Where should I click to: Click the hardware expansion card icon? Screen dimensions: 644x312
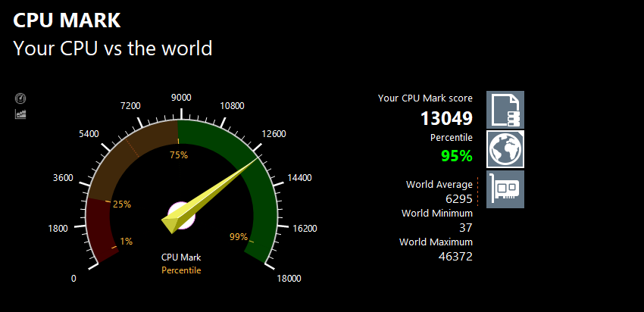(505, 189)
